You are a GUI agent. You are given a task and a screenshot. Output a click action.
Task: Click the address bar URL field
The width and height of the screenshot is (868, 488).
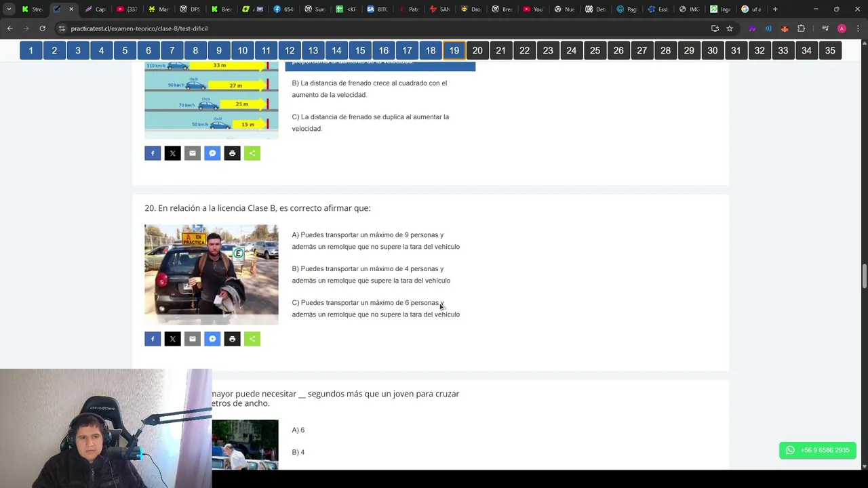pos(380,28)
